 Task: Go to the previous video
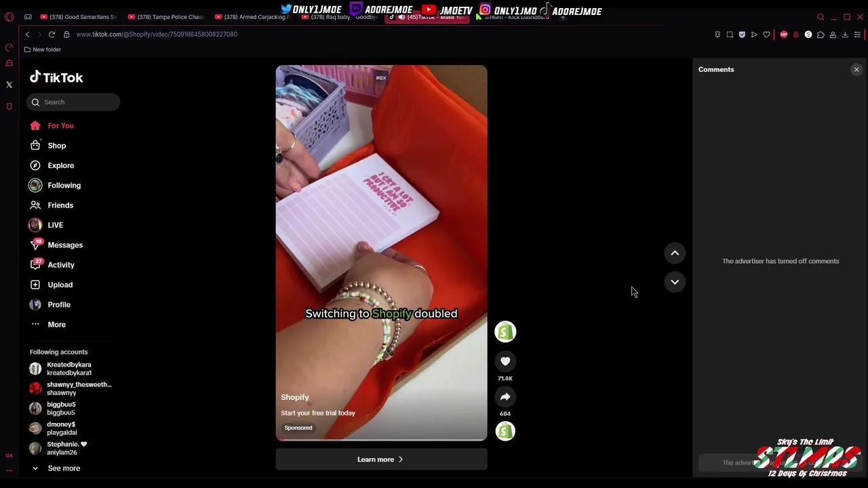click(x=675, y=253)
